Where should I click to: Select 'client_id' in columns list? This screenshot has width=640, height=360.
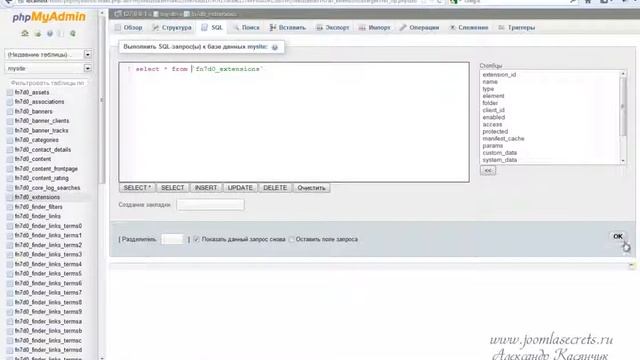pyautogui.click(x=493, y=110)
